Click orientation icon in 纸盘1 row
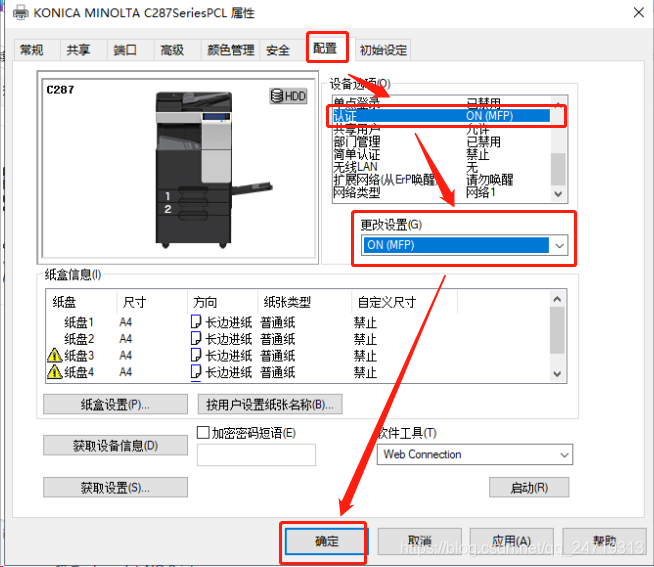The height and width of the screenshot is (567, 654). pyautogui.click(x=196, y=322)
